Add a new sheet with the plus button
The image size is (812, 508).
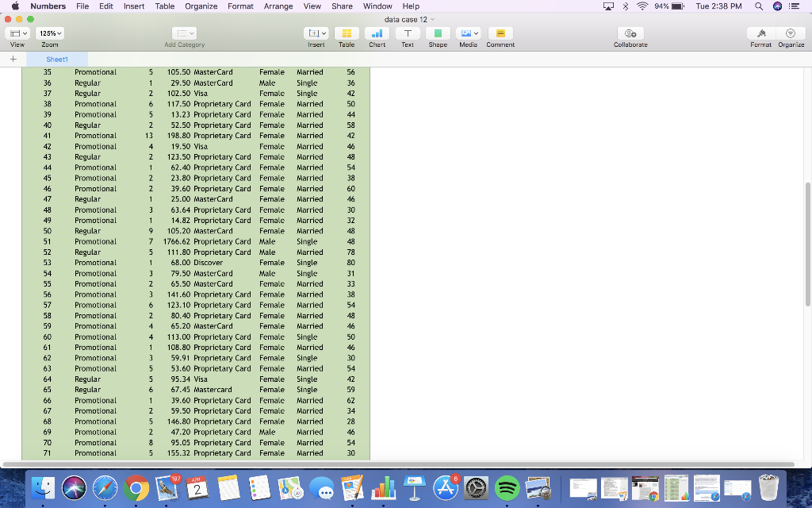coord(13,59)
